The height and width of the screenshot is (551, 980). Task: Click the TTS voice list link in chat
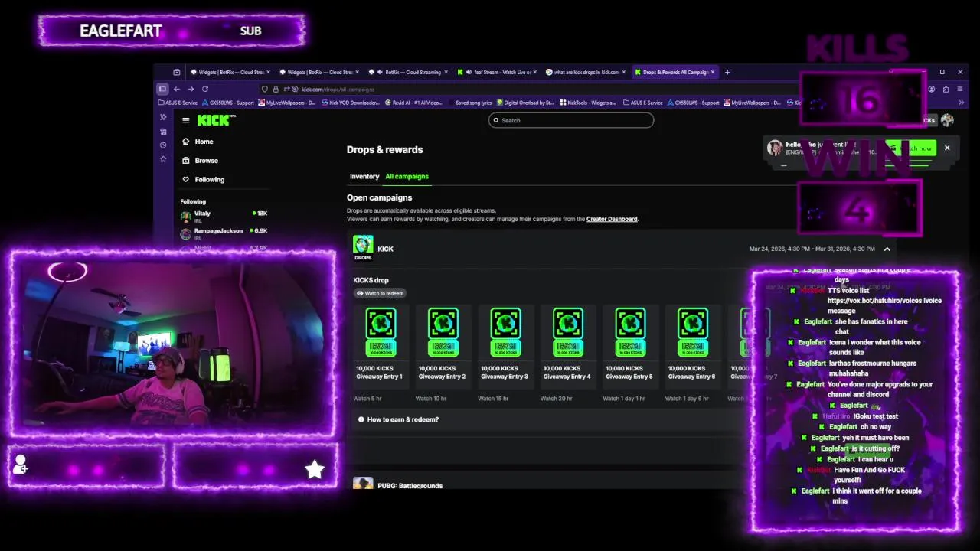point(884,301)
